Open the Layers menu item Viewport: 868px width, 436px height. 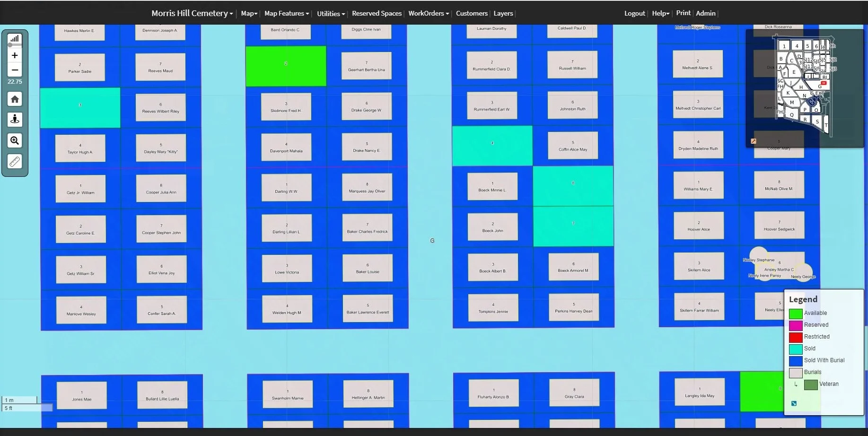click(x=503, y=13)
